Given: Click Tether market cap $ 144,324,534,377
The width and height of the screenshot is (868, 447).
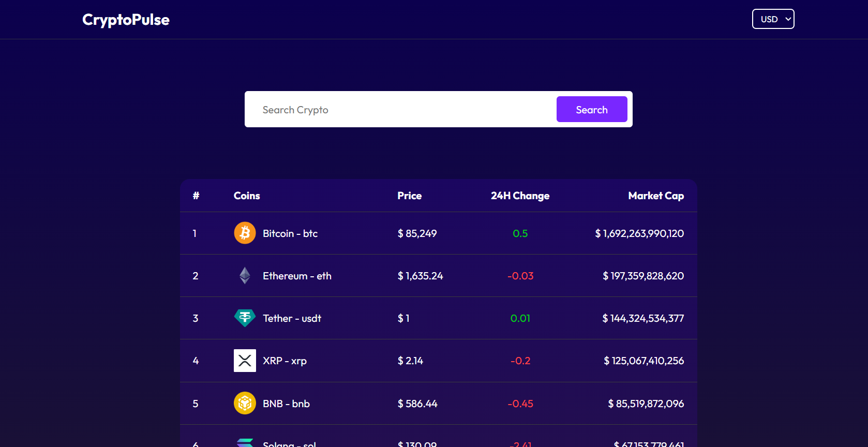Looking at the screenshot, I should tap(643, 318).
